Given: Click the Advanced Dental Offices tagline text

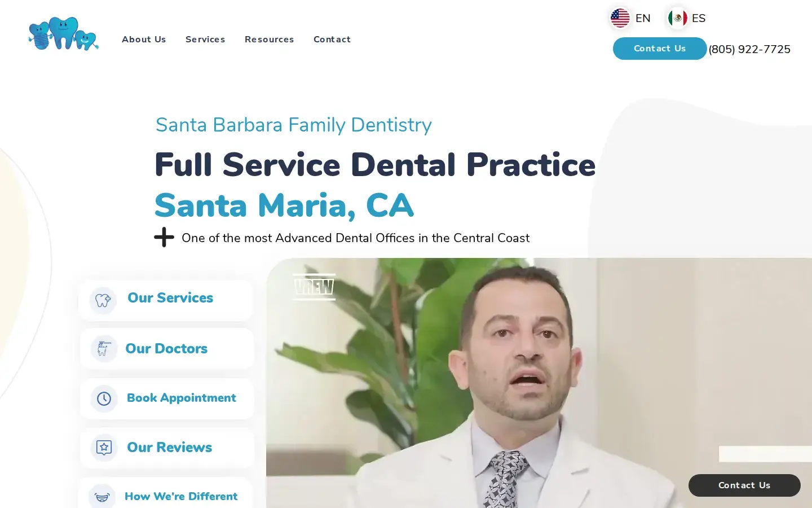Looking at the screenshot, I should [355, 238].
